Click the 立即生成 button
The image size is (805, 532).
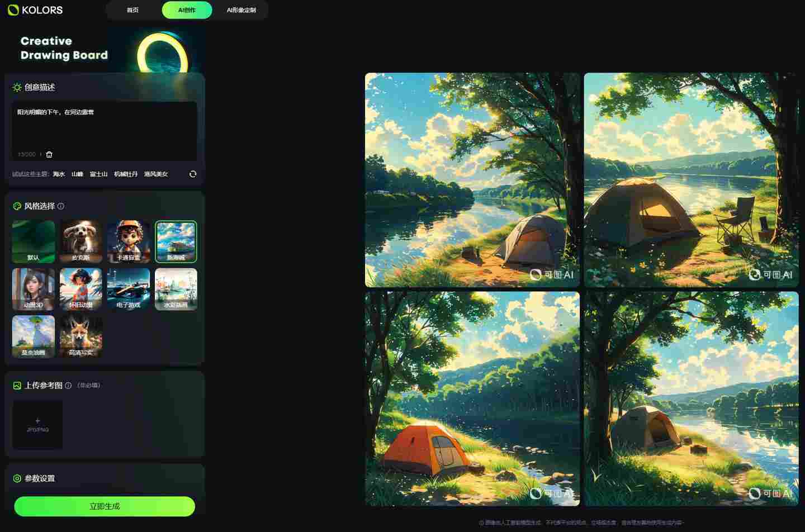pos(105,506)
